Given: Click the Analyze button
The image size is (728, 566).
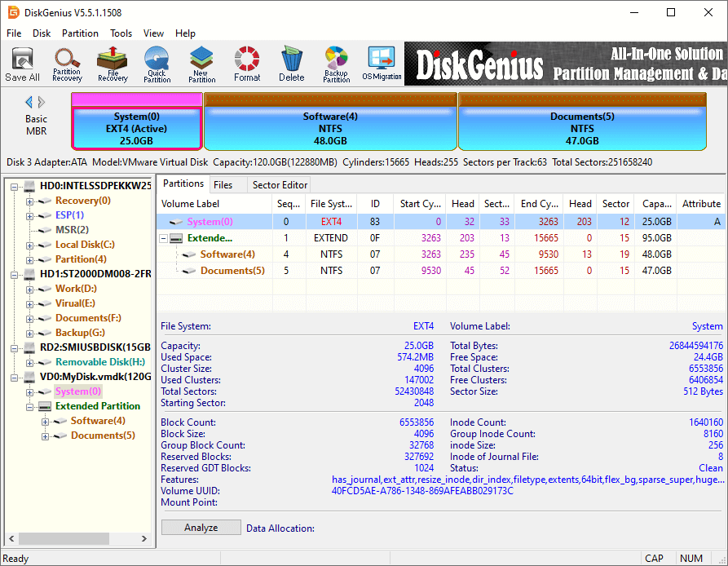Looking at the screenshot, I should [201, 528].
